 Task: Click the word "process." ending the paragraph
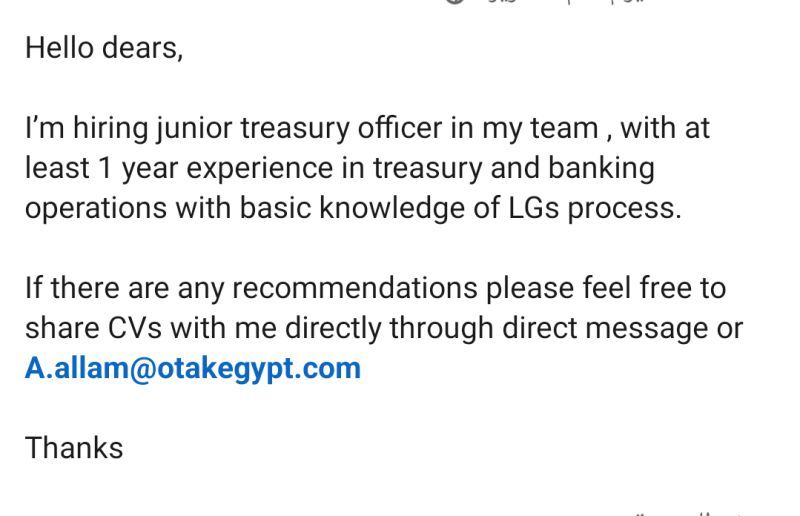(624, 209)
